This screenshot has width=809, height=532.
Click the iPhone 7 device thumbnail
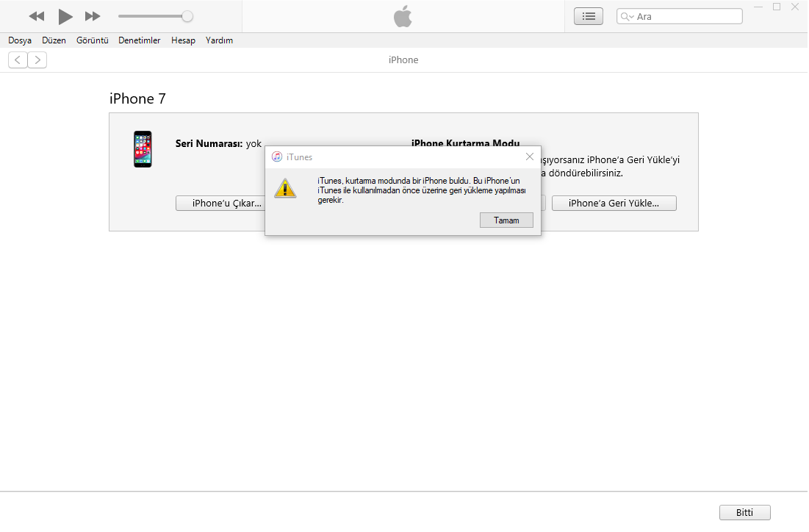click(143, 149)
